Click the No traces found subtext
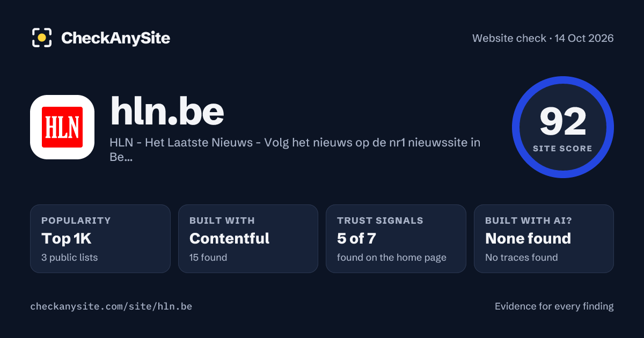This screenshot has height=338, width=644. pos(522,258)
